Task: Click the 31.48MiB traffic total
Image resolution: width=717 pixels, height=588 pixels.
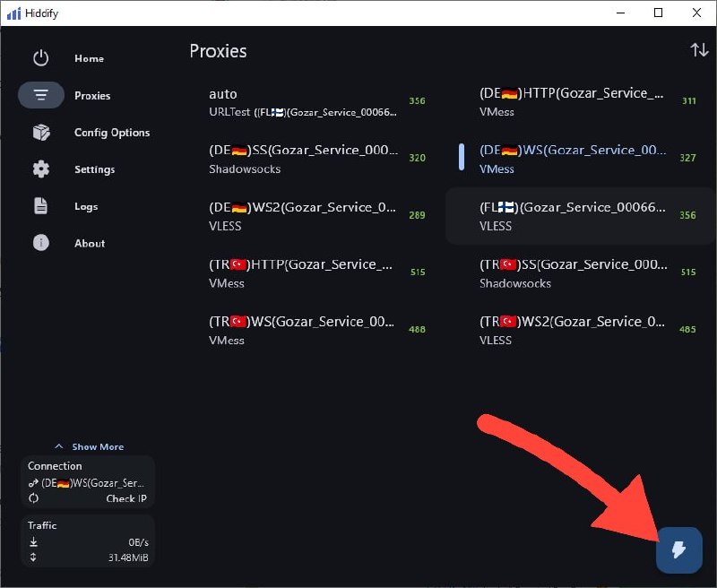Action: (128, 558)
